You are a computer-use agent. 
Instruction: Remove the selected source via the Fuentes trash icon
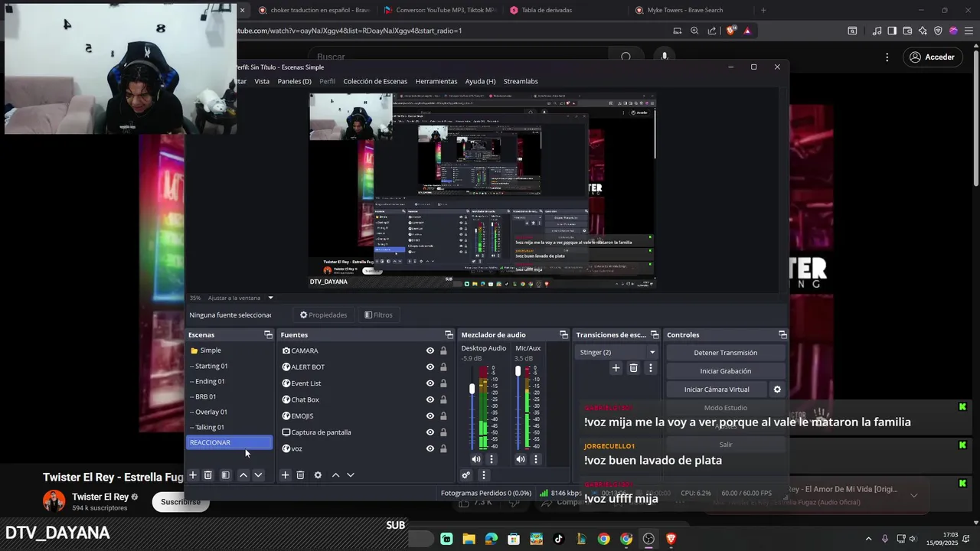(300, 475)
